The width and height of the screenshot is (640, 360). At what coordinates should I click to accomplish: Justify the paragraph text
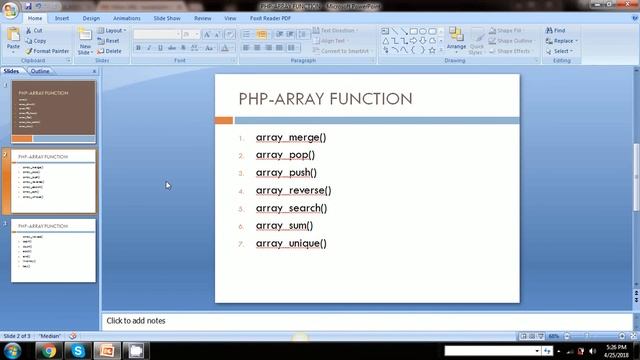[x=279, y=48]
